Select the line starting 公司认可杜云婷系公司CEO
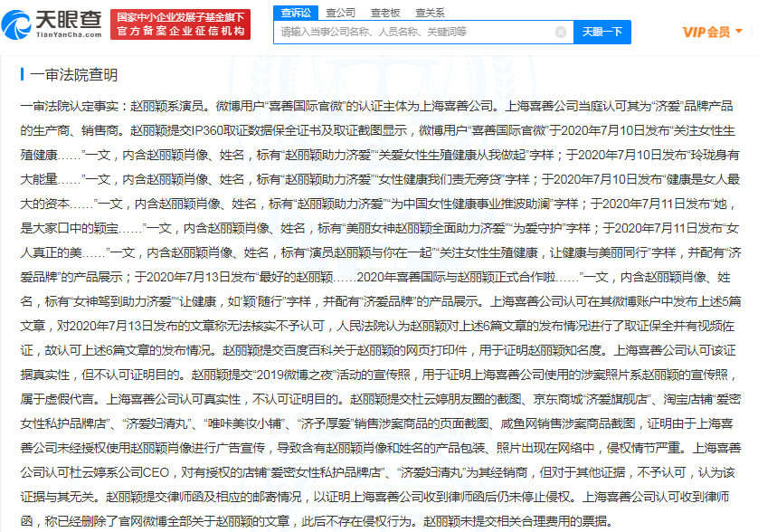 click(377, 472)
